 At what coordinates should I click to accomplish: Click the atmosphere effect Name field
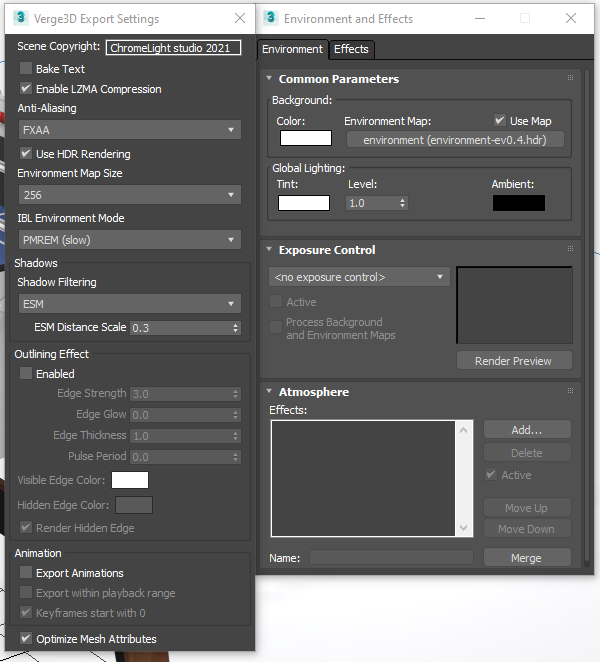click(x=391, y=557)
